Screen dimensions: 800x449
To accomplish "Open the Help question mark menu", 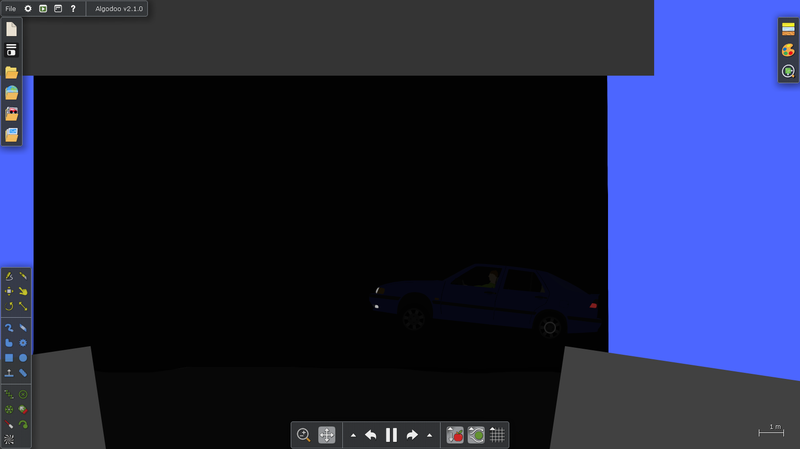I will click(73, 9).
